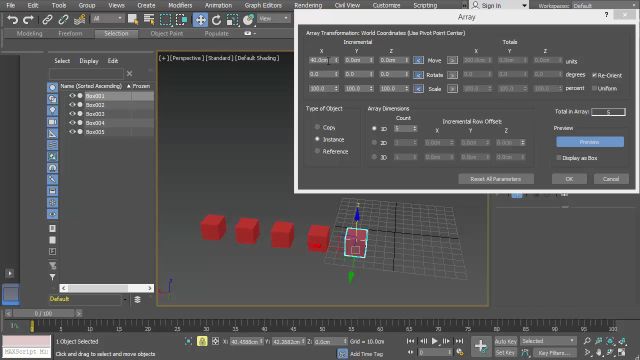Open the Modifiers menu
Image resolution: width=640 pixels, height=360 pixels.
pos(180,5)
